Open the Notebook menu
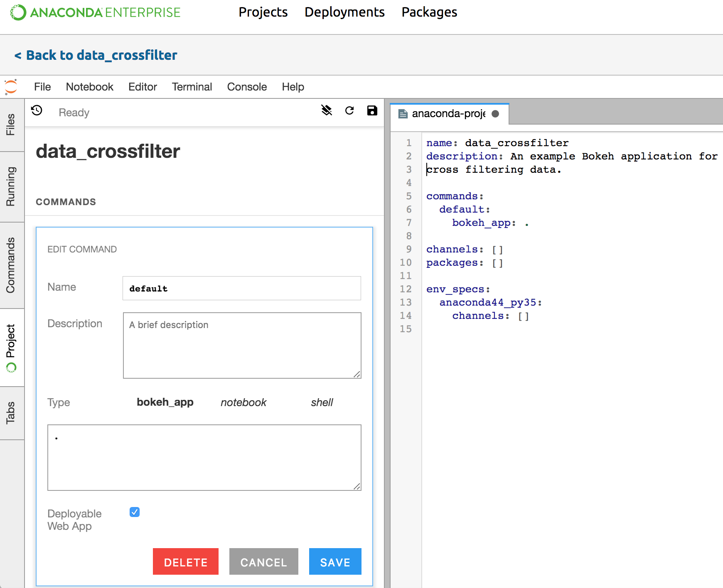 tap(90, 87)
